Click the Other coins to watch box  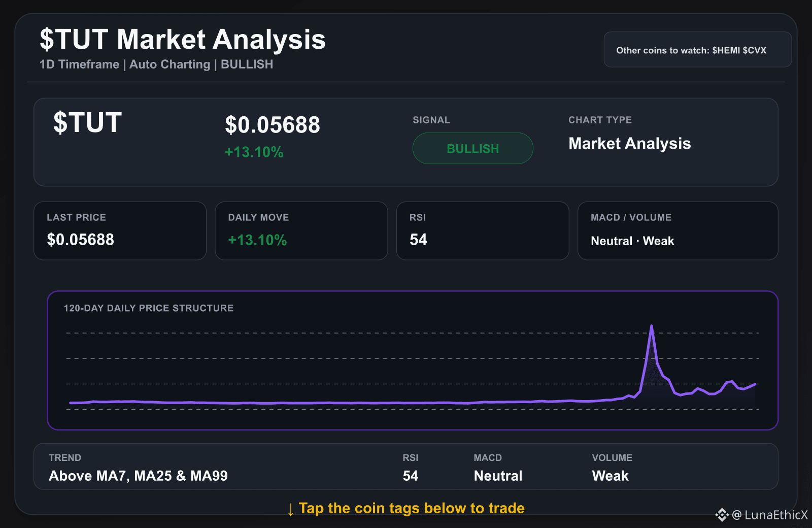pos(697,49)
